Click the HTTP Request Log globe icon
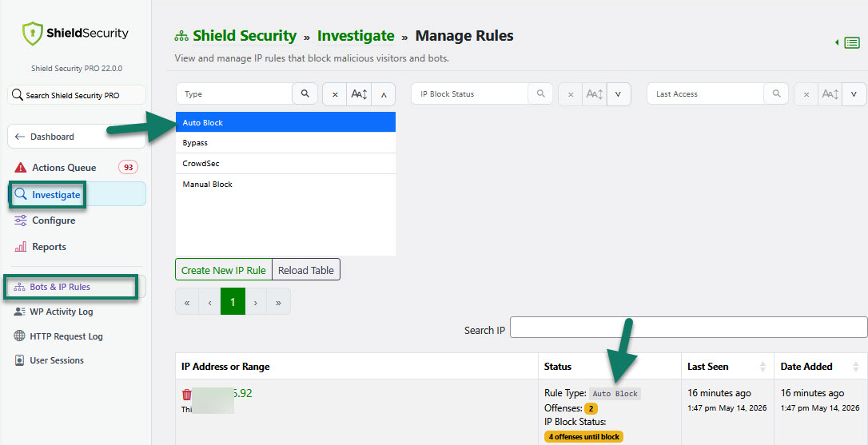 click(19, 336)
